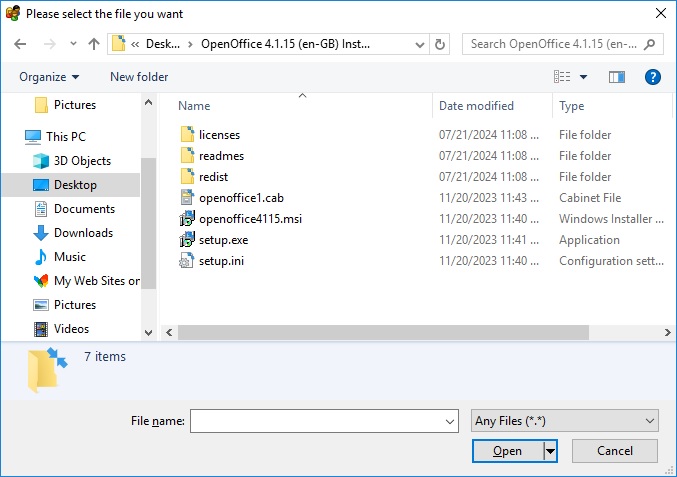Open the Any Files type filter
This screenshot has width=677, height=477.
coord(565,421)
